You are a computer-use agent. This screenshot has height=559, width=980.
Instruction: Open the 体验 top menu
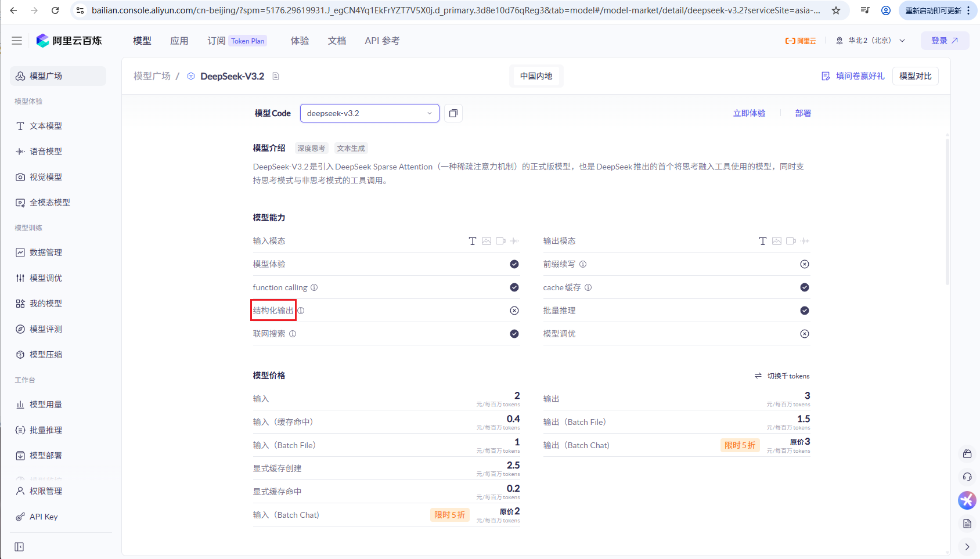click(300, 41)
